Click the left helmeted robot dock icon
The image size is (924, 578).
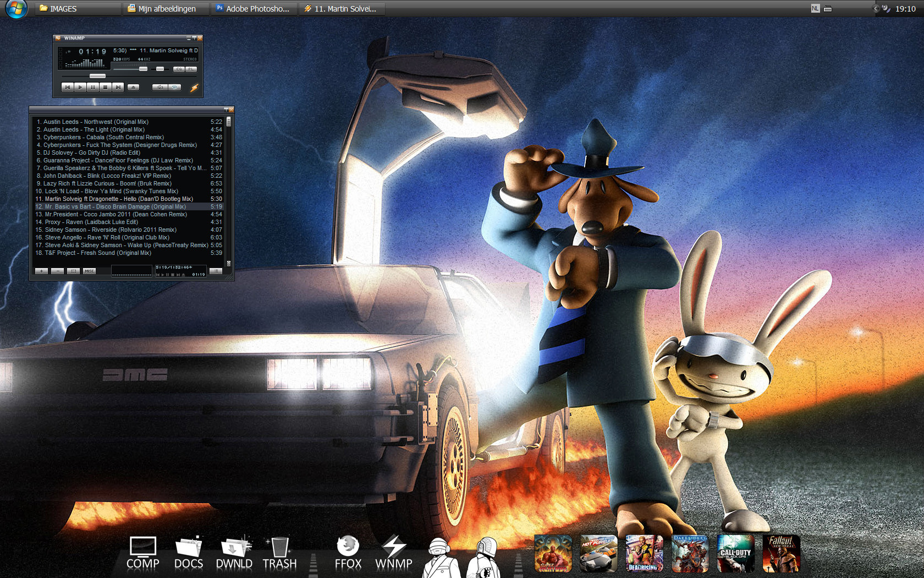pos(441,557)
